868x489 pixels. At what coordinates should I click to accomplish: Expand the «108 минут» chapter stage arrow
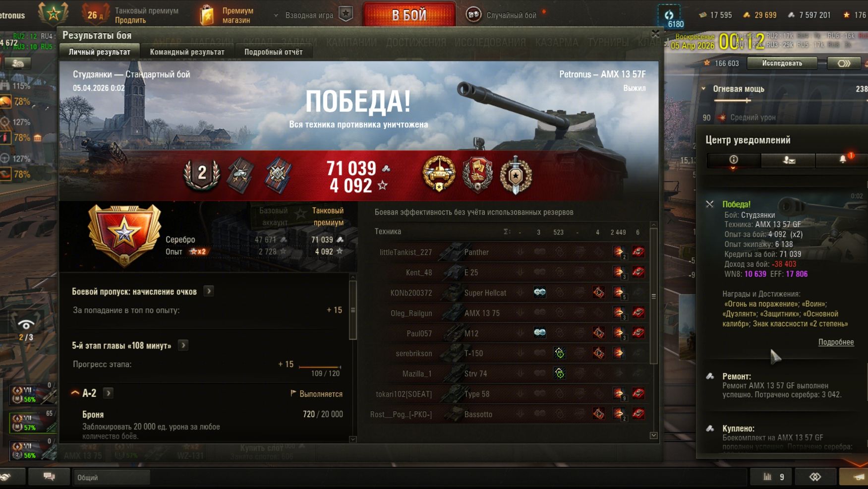(183, 345)
